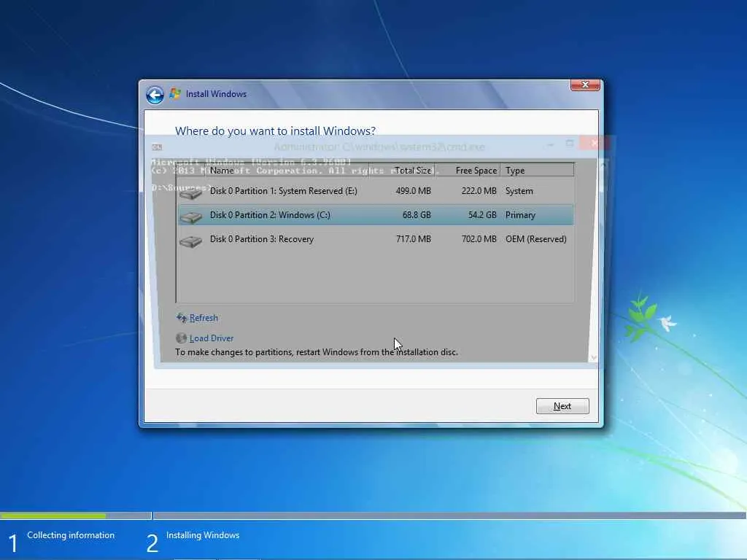This screenshot has height=560, width=747.
Task: Click the 717.0 MB total size value
Action: click(414, 239)
